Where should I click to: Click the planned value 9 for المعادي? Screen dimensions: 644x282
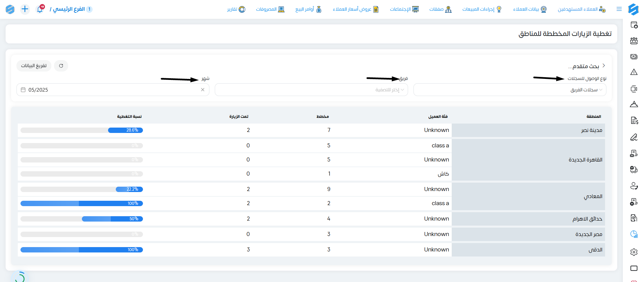click(x=329, y=189)
